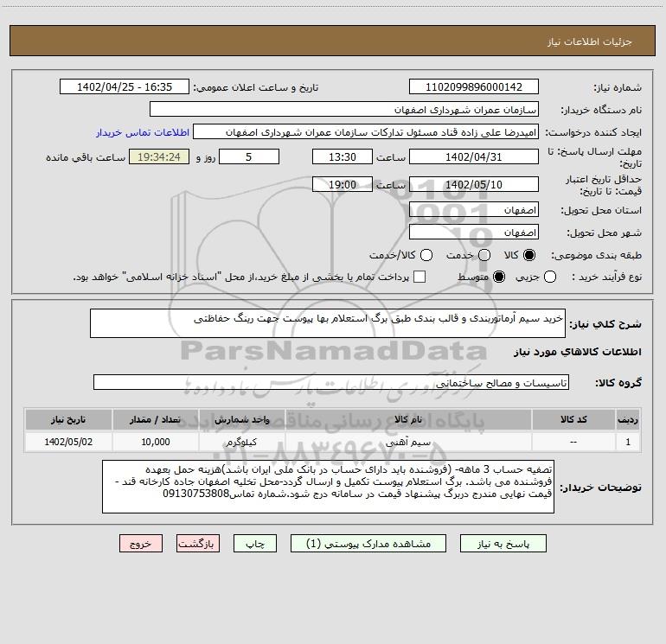Select the کالا radio button
666x644 pixels.
pos(529,255)
